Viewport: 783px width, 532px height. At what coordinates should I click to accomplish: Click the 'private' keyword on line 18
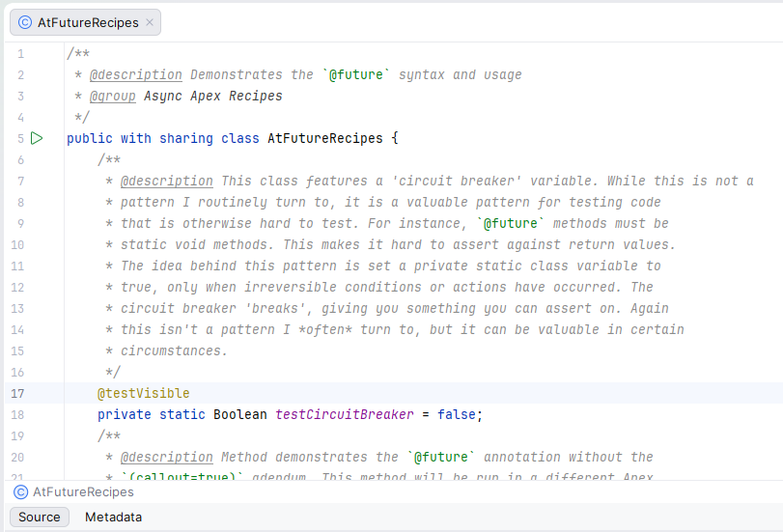point(125,414)
